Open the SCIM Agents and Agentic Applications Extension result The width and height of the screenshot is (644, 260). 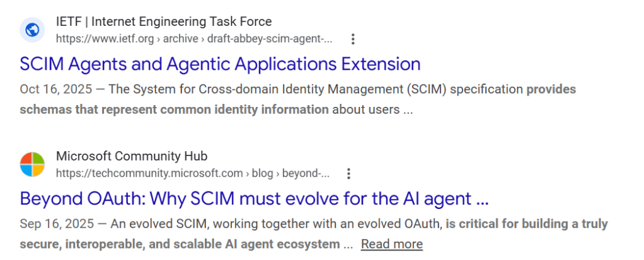tap(220, 64)
